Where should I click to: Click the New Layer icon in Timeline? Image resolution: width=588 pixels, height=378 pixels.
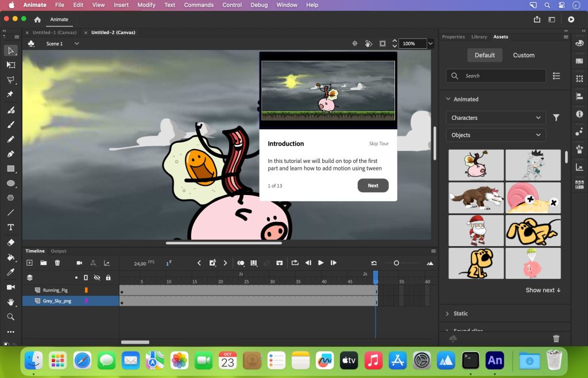coord(29,263)
